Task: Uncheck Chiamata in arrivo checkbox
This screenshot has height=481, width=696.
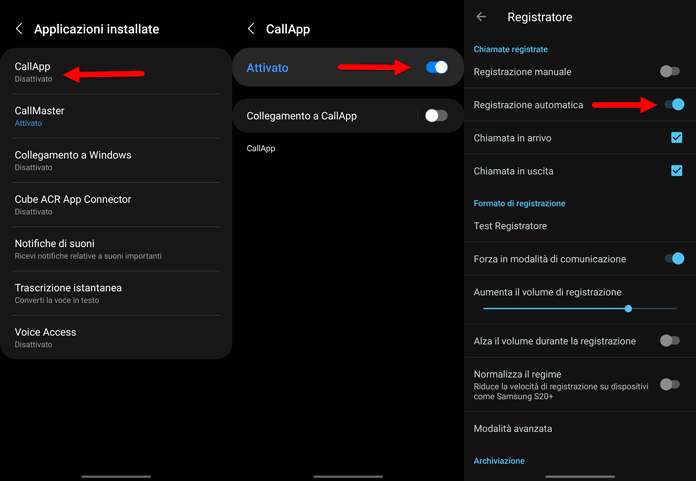Action: pos(676,138)
